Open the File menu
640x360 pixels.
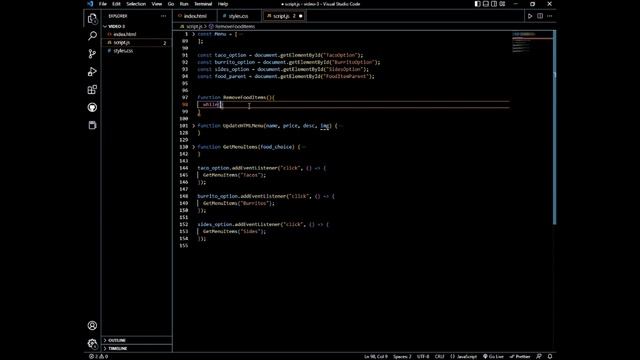pyautogui.click(x=103, y=4)
